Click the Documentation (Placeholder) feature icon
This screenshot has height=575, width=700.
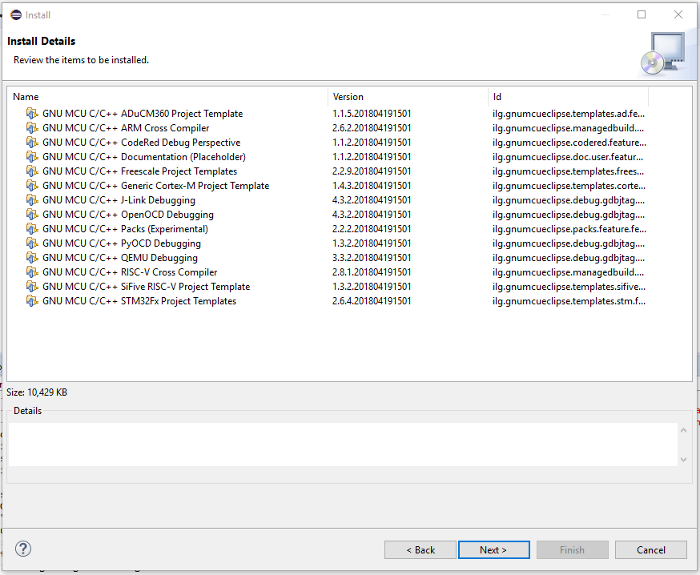tap(32, 157)
